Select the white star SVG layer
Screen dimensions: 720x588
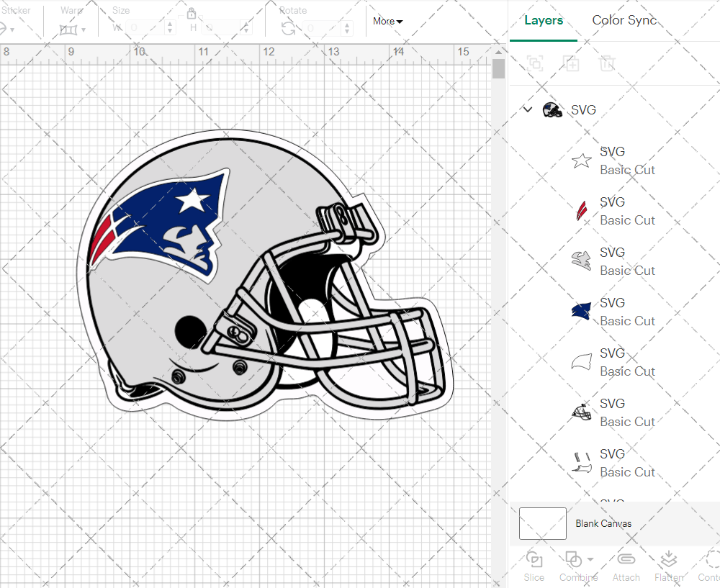(x=614, y=160)
